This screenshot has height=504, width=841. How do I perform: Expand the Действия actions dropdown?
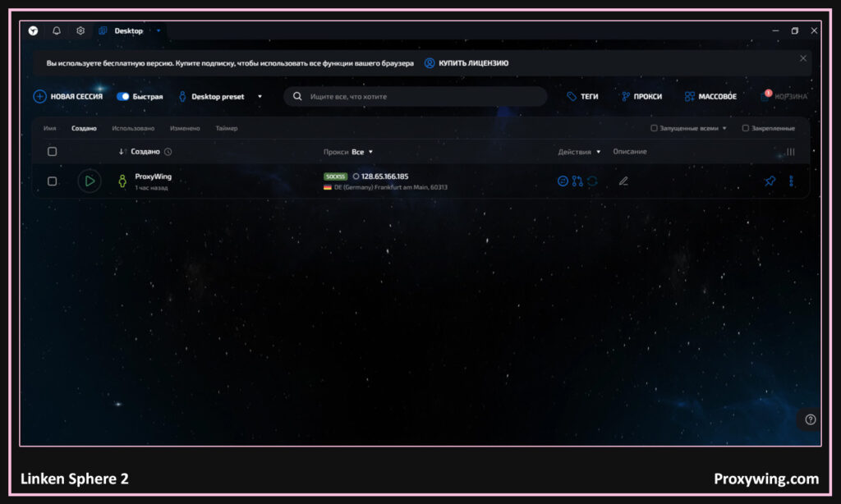[579, 152]
